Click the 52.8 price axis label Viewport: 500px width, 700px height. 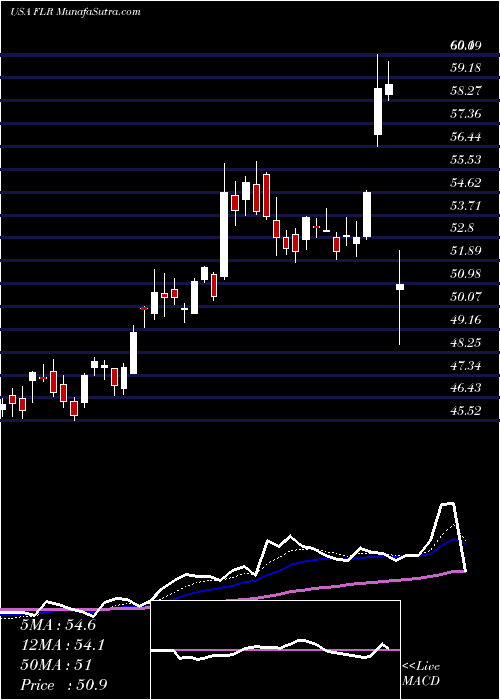462,228
